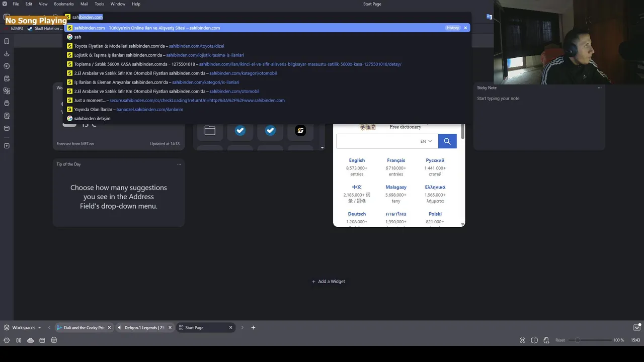Open the Notes panel in the sidebar
644x362 pixels.
click(x=7, y=78)
